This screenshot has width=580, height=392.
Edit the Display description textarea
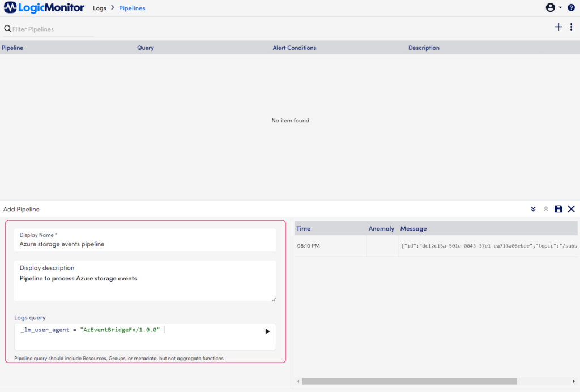pyautogui.click(x=145, y=281)
